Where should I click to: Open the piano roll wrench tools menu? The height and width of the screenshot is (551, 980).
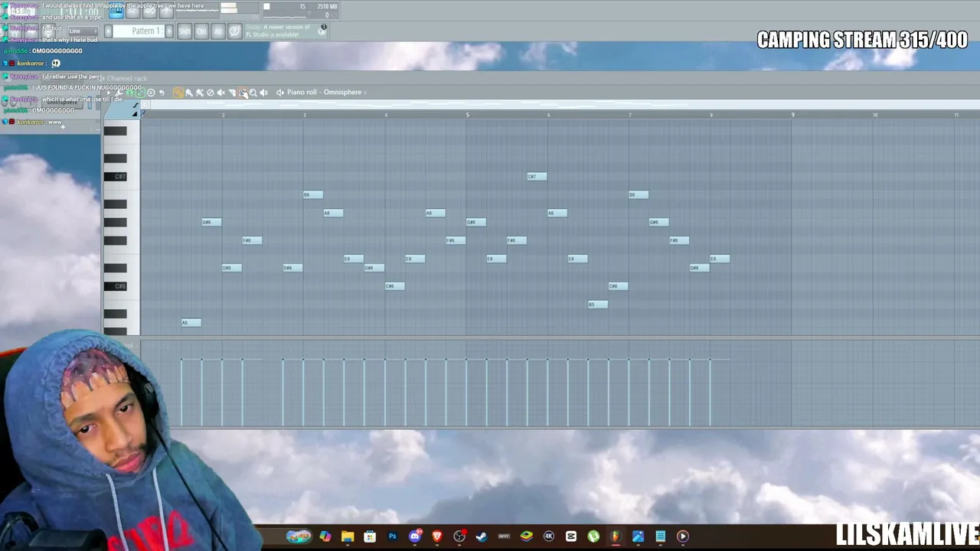click(x=119, y=93)
